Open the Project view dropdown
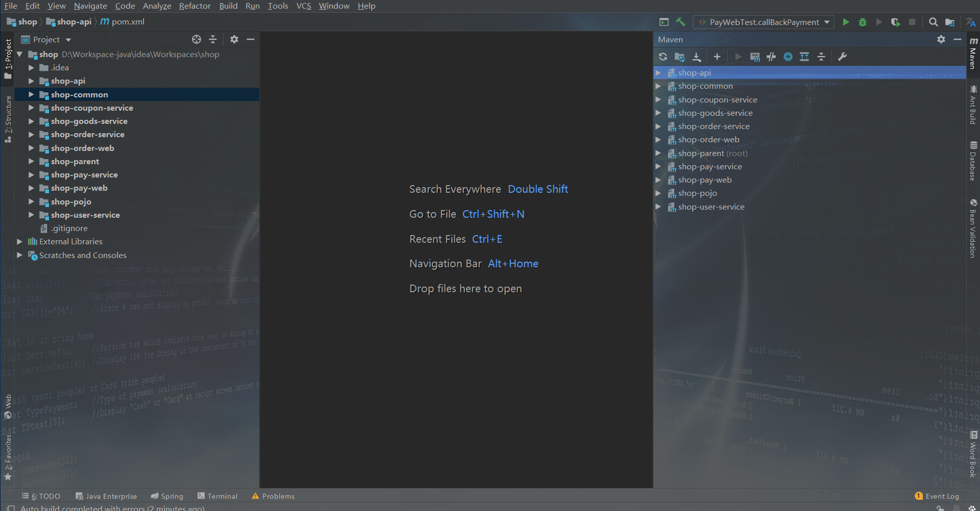This screenshot has height=511, width=980. click(46, 39)
